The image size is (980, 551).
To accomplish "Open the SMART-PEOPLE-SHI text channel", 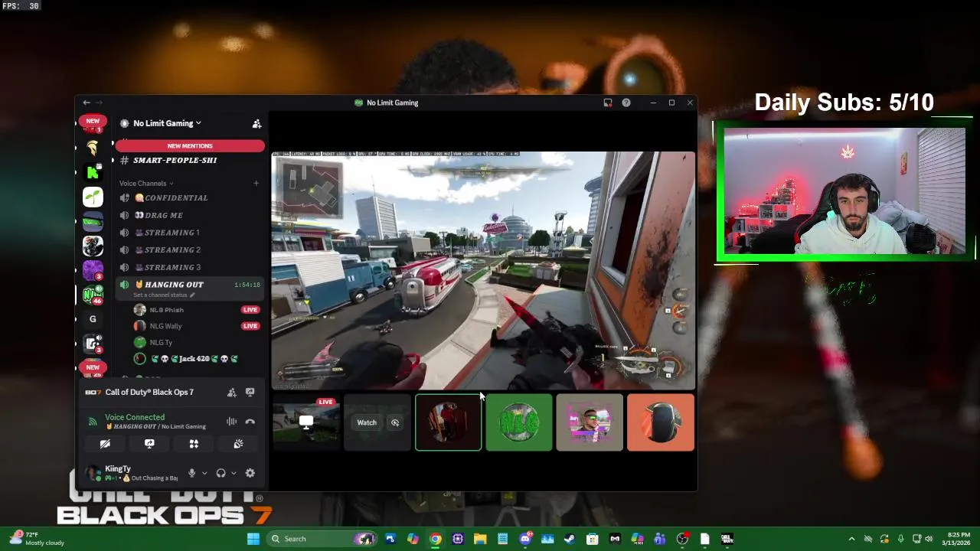I will [175, 160].
